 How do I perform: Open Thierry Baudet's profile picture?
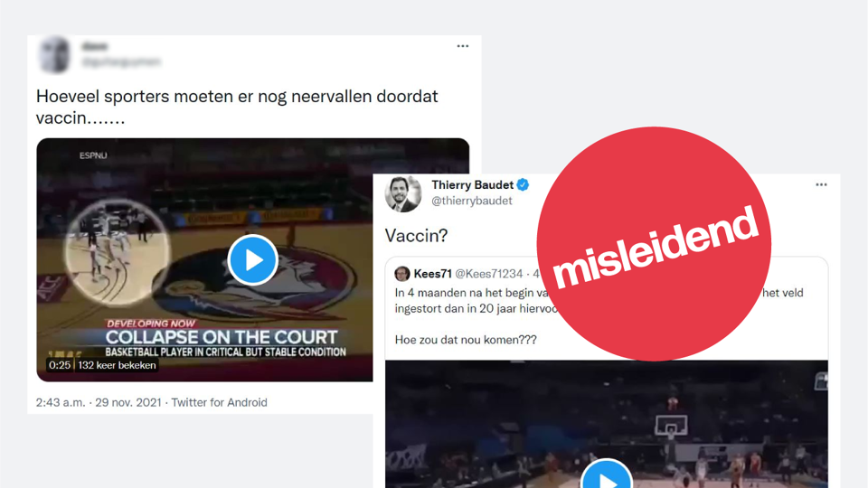coord(403,194)
